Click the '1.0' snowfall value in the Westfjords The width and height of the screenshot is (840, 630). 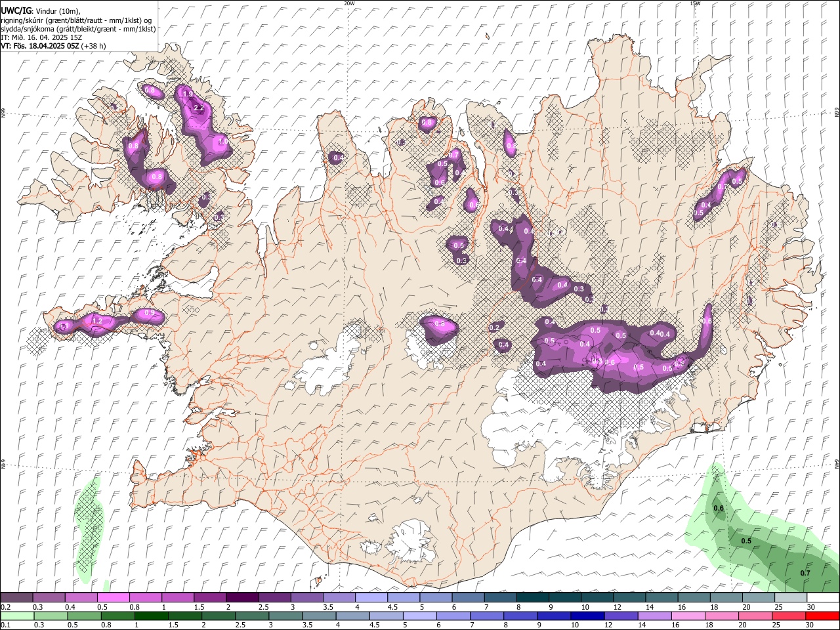pyautogui.click(x=223, y=141)
